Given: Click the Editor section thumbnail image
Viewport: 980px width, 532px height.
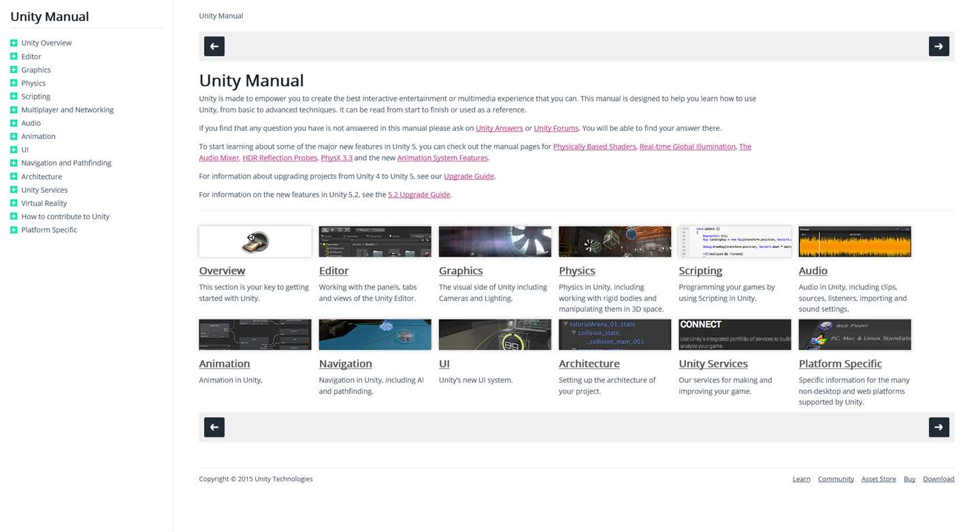Looking at the screenshot, I should (x=375, y=242).
